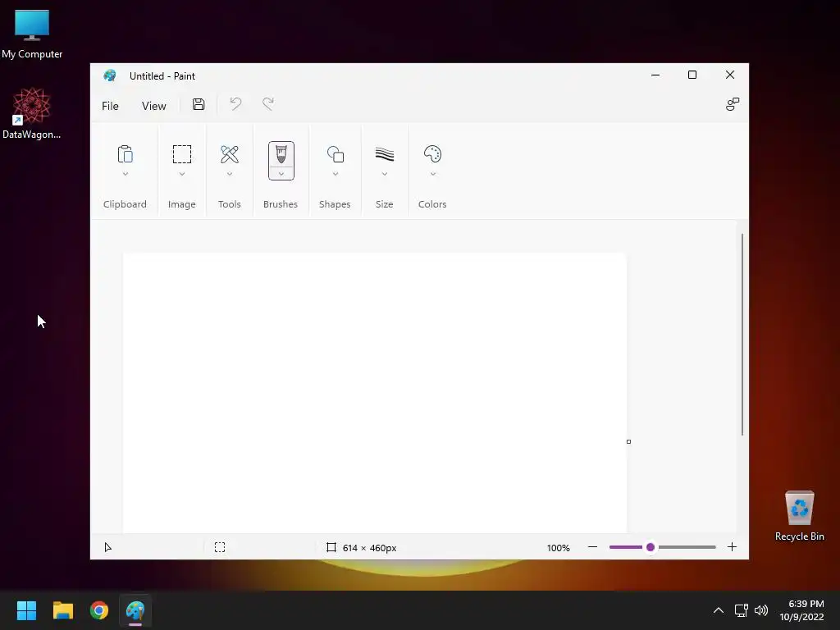Select the Brushes tool icon
Screen dimensions: 840x630
tap(281, 153)
